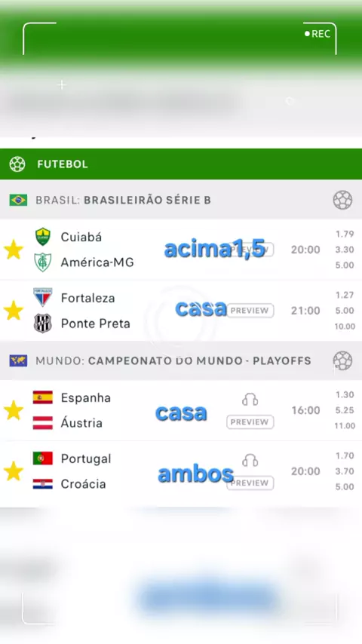Click the ball icon on Brasileirão Série B row
Screen dimensions: 362x644
342,200
